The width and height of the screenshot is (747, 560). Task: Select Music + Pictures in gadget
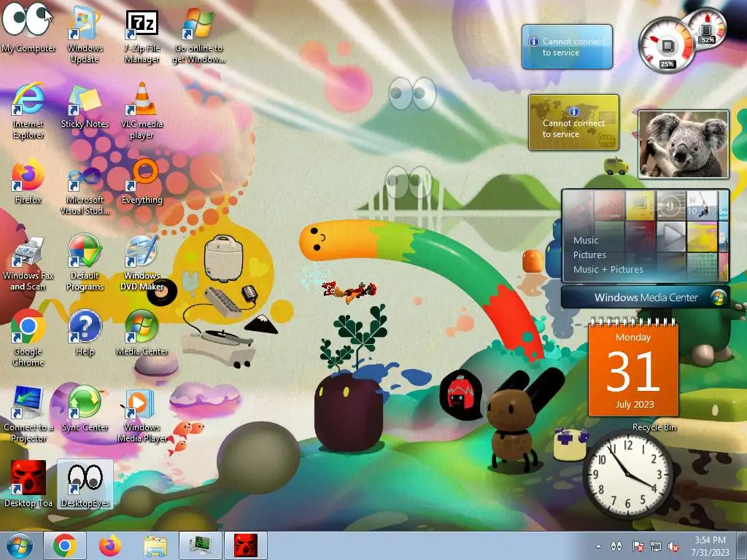(x=608, y=269)
